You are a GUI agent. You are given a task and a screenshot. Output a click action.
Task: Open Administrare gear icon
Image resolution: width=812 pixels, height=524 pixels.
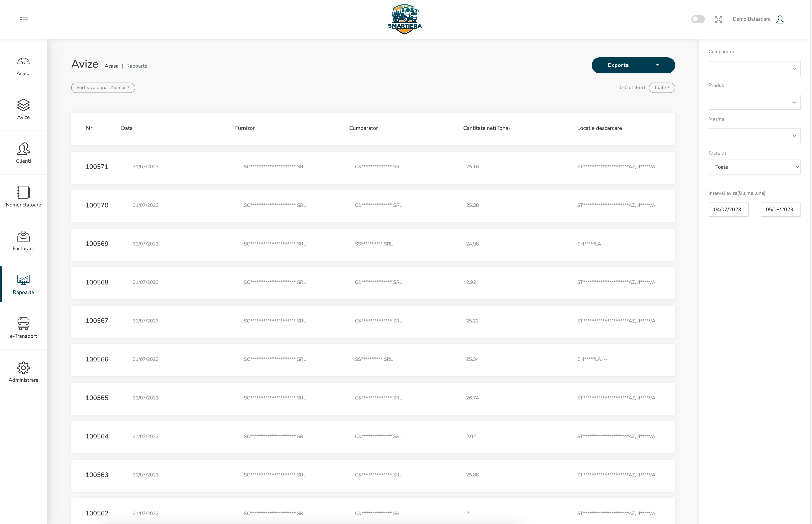23,368
